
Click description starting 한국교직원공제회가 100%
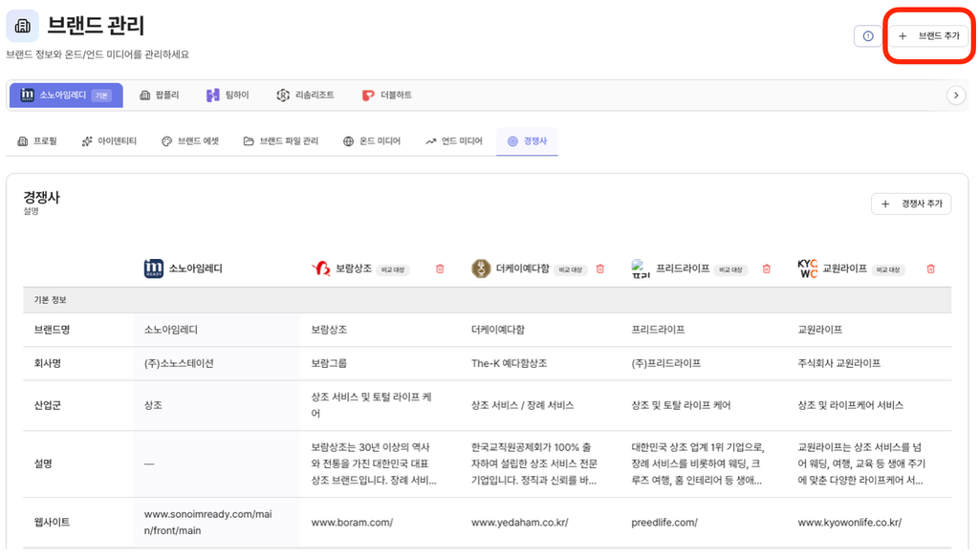click(533, 463)
